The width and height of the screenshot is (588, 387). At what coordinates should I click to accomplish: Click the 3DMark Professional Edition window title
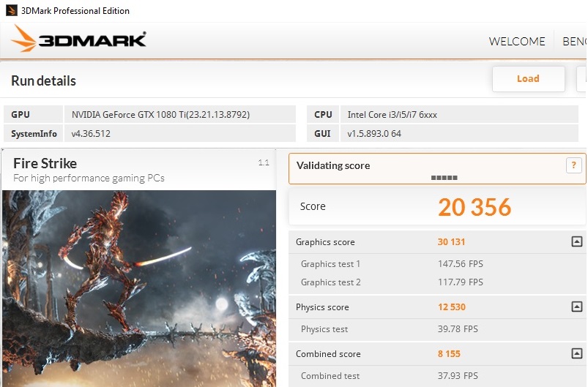(x=75, y=11)
